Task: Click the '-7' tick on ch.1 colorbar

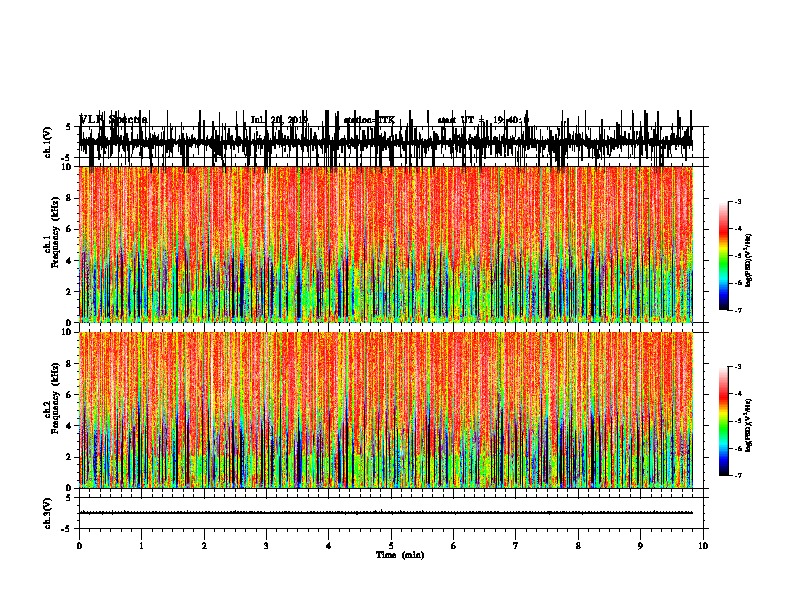Action: (x=737, y=310)
